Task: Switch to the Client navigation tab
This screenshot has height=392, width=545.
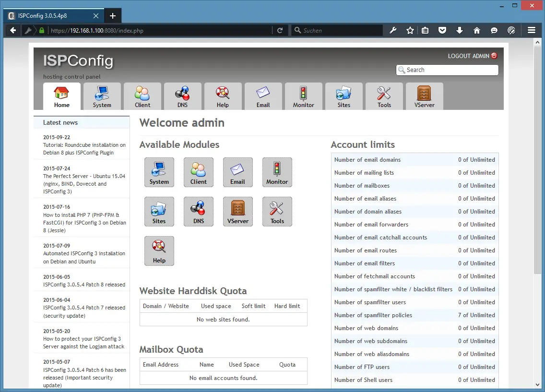Action: coord(142,96)
